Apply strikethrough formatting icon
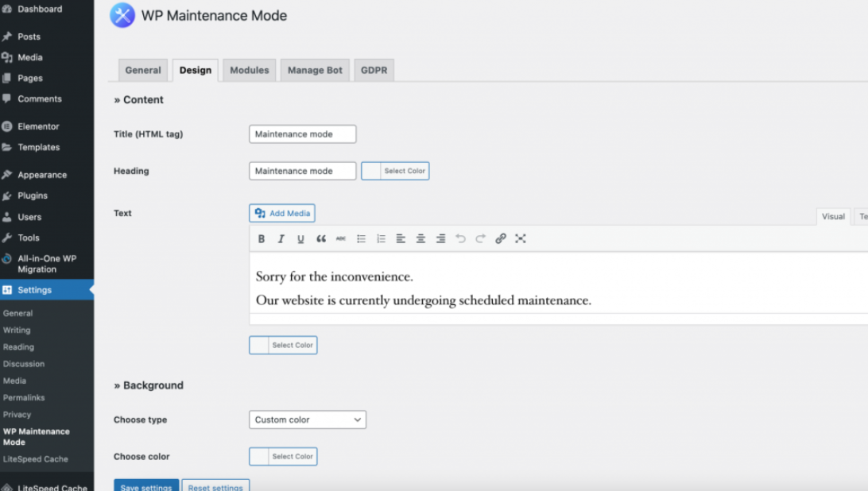The width and height of the screenshot is (868, 491). coord(341,238)
